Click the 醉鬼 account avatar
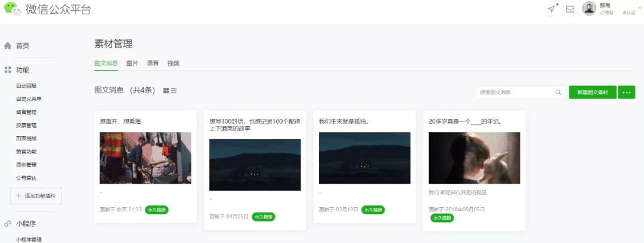Screen dimensions: 644x243 pyautogui.click(x=589, y=8)
